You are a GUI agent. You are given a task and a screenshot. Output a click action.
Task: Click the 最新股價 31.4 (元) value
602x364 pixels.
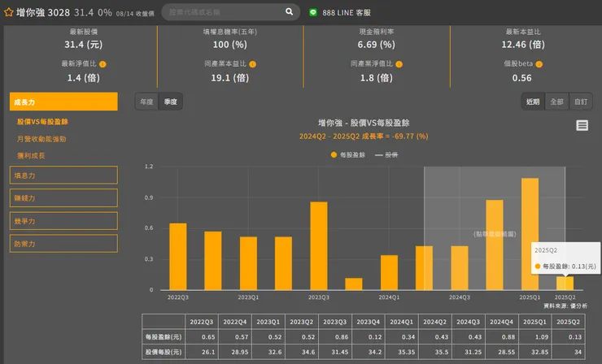coord(83,45)
